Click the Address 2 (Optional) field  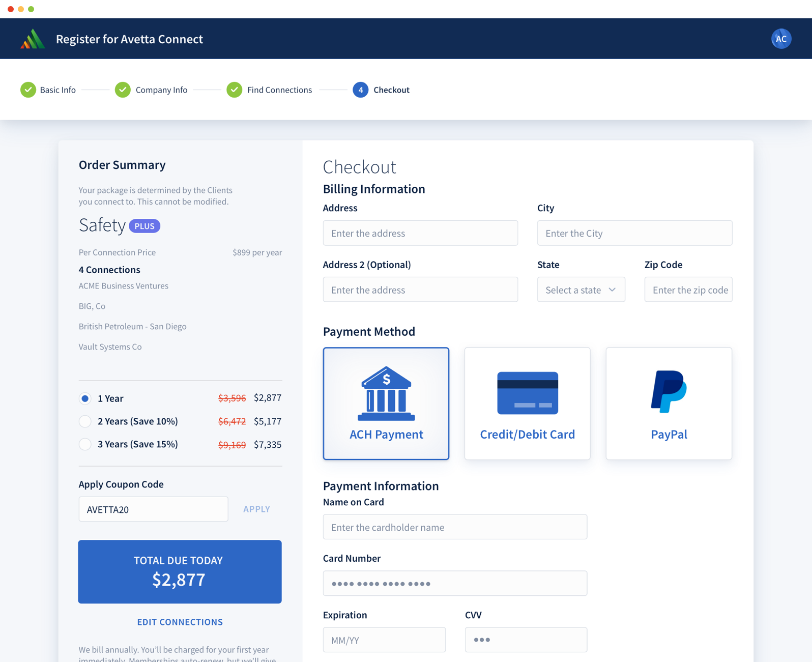coord(420,290)
